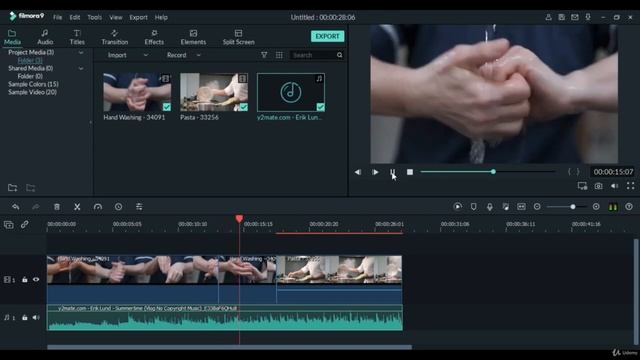Click the preview volume icon

[614, 186]
